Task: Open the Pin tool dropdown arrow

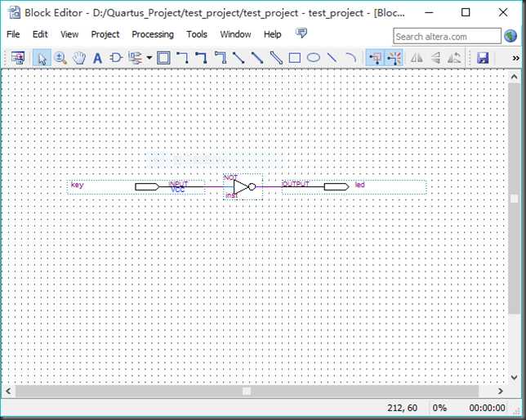Action: pyautogui.click(x=149, y=58)
